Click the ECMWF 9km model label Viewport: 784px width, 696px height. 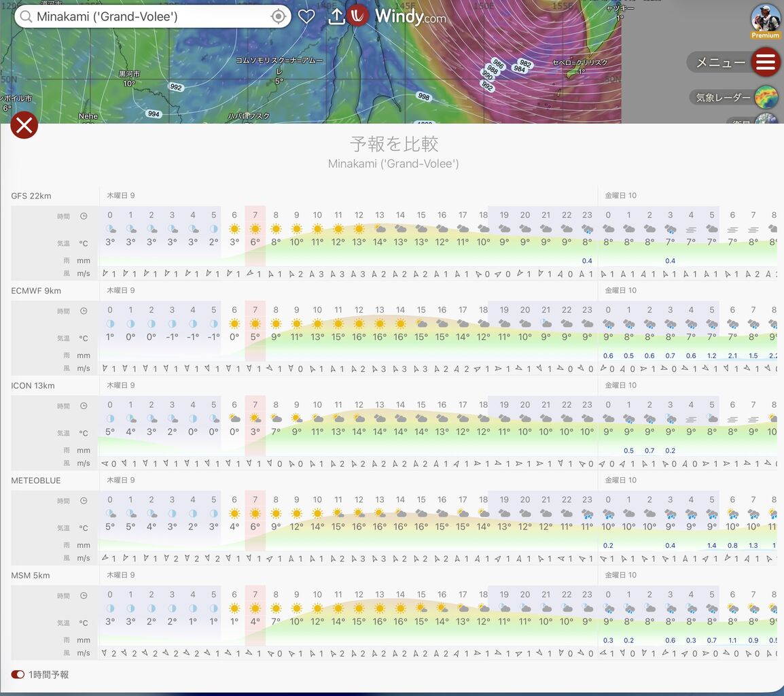[36, 291]
